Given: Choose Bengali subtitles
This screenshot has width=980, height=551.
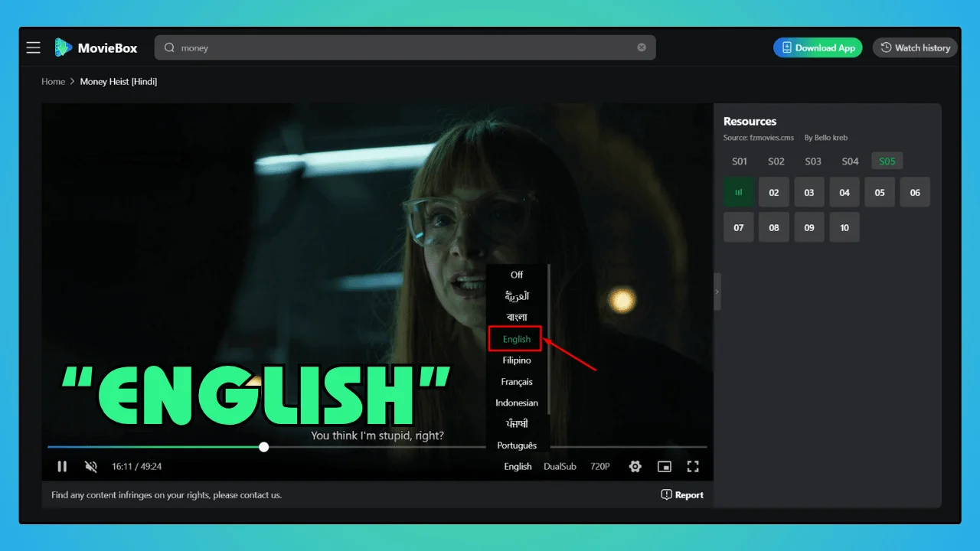Looking at the screenshot, I should click(x=517, y=318).
